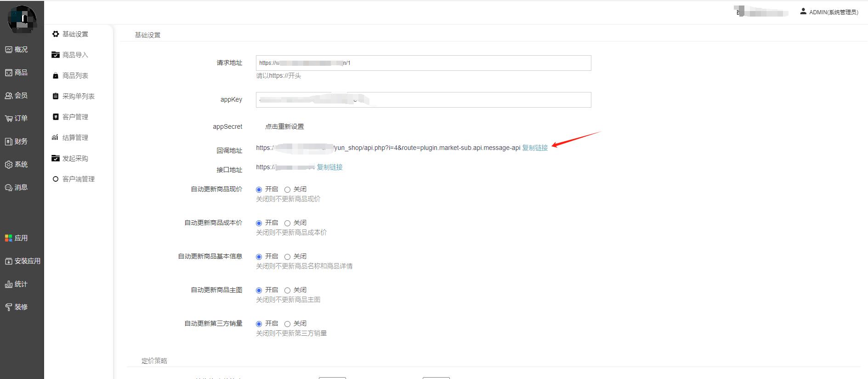
Task: Disable 自动更新商品主图 with 关闭 radio
Action: coord(287,290)
